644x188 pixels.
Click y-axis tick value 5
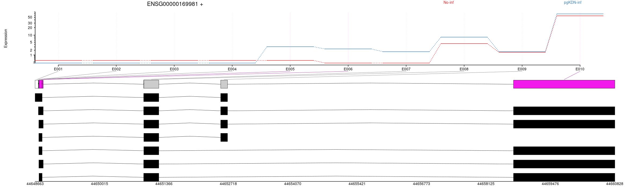(31, 42)
